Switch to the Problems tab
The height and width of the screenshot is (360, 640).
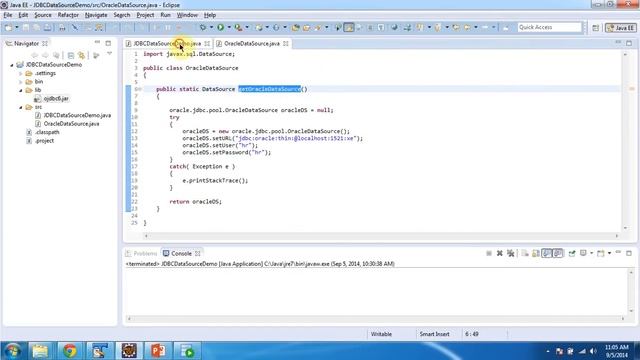click(x=141, y=253)
